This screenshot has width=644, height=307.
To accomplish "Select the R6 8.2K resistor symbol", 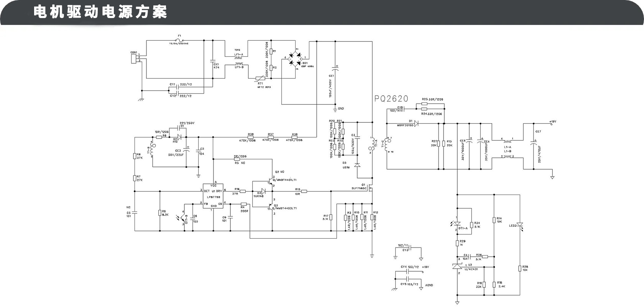I will click(x=159, y=213).
